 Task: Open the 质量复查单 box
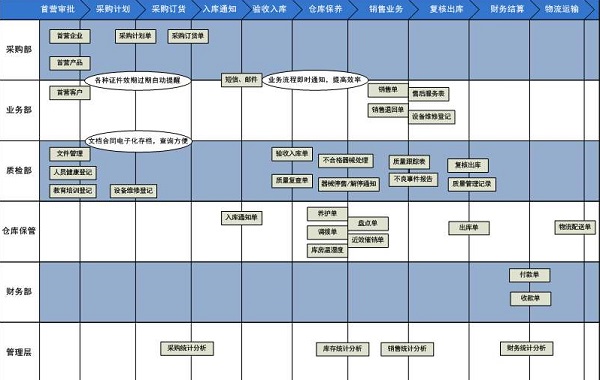(292, 181)
